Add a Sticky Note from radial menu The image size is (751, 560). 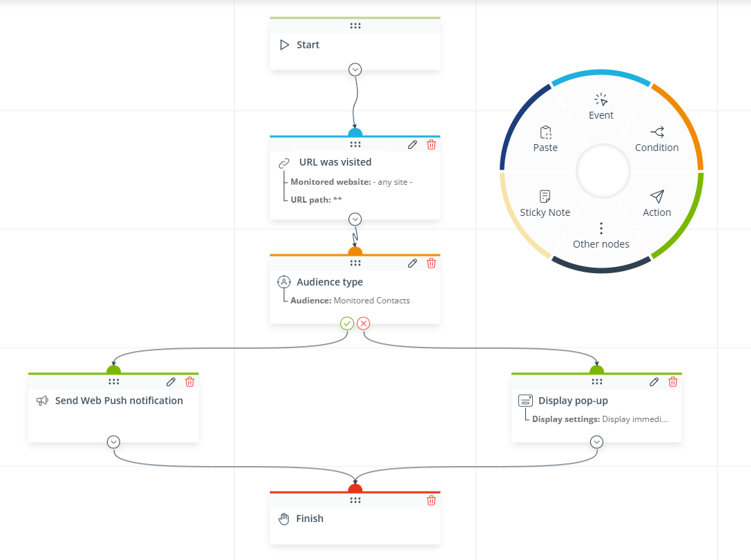[x=545, y=203]
